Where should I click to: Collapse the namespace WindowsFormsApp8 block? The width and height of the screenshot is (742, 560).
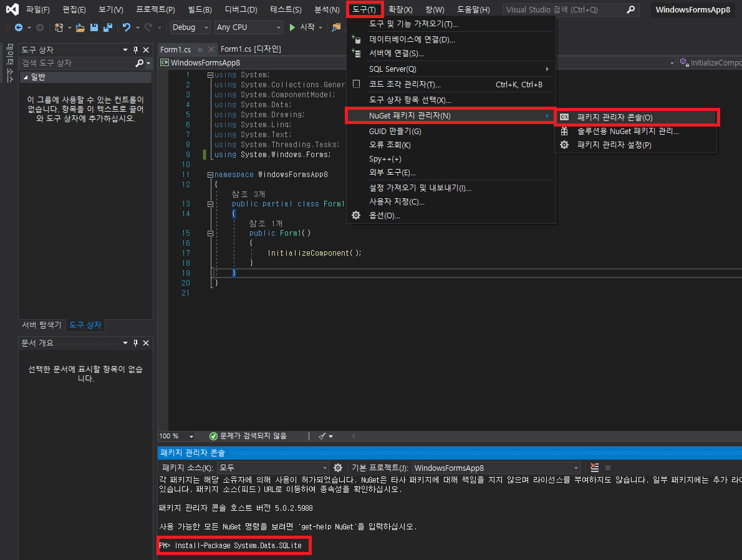210,175
